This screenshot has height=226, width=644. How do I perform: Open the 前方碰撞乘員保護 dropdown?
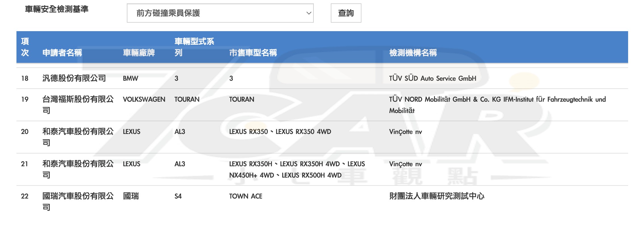pyautogui.click(x=220, y=13)
